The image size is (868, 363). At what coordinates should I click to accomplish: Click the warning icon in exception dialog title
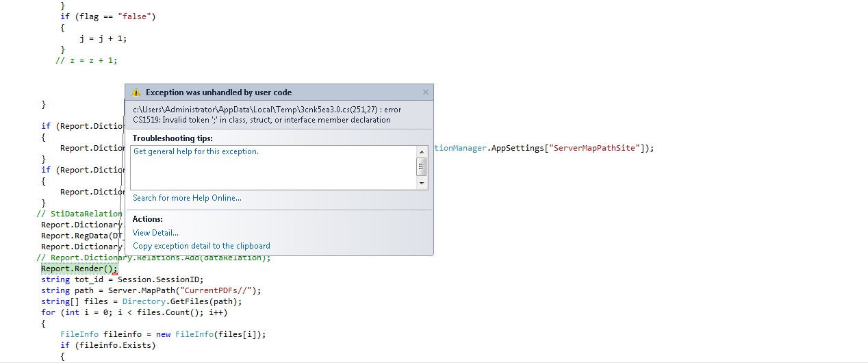pyautogui.click(x=136, y=92)
